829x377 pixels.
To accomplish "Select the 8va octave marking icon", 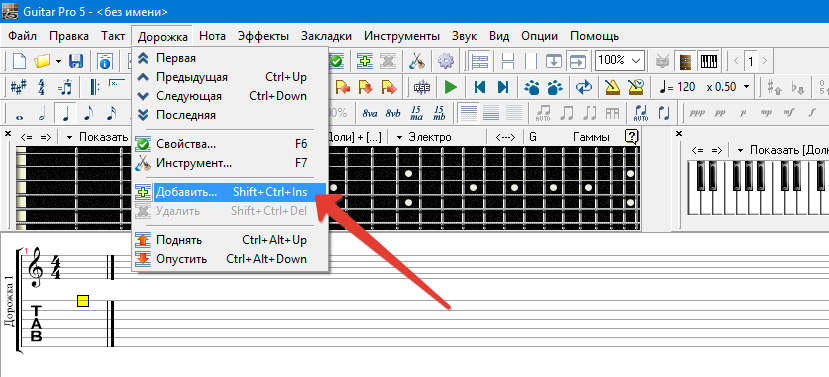I will (370, 113).
